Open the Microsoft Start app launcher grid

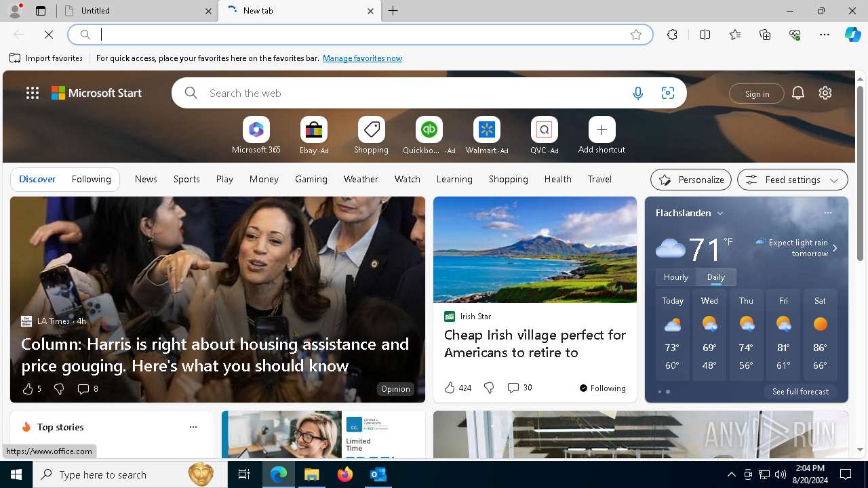pyautogui.click(x=33, y=94)
